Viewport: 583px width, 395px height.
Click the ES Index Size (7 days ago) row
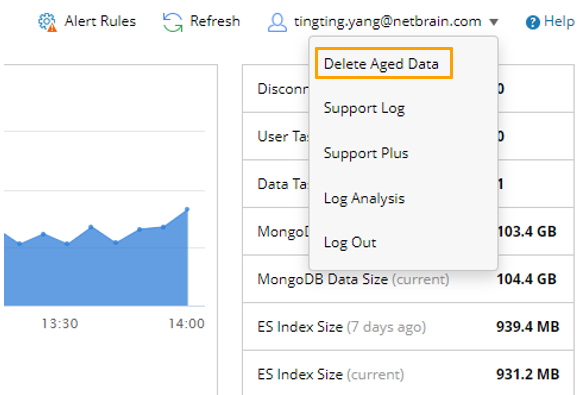tap(408, 327)
